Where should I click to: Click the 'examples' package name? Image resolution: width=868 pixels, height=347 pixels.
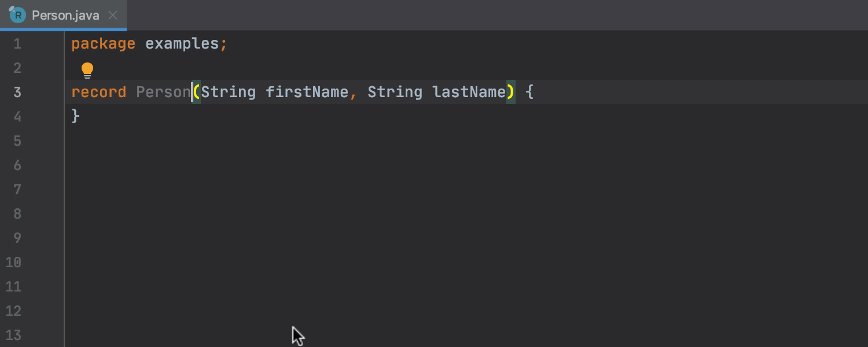click(x=182, y=44)
